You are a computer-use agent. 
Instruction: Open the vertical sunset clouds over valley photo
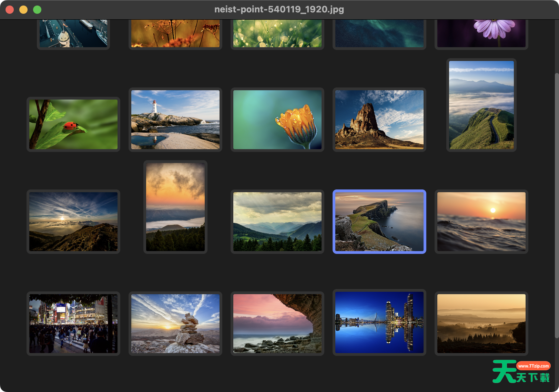click(x=175, y=207)
